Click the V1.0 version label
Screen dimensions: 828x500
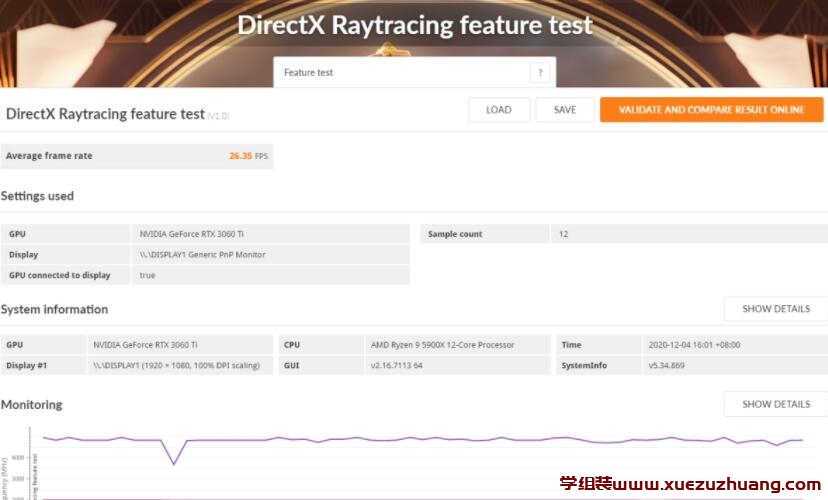pyautogui.click(x=219, y=116)
